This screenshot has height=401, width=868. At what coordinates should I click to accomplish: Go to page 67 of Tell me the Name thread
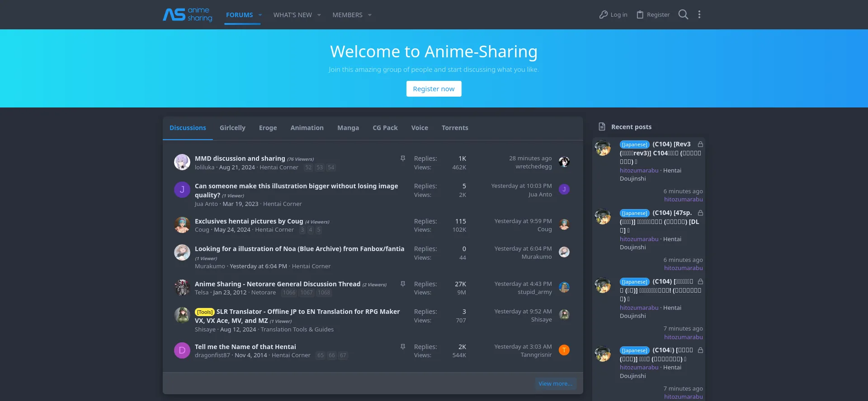click(343, 355)
